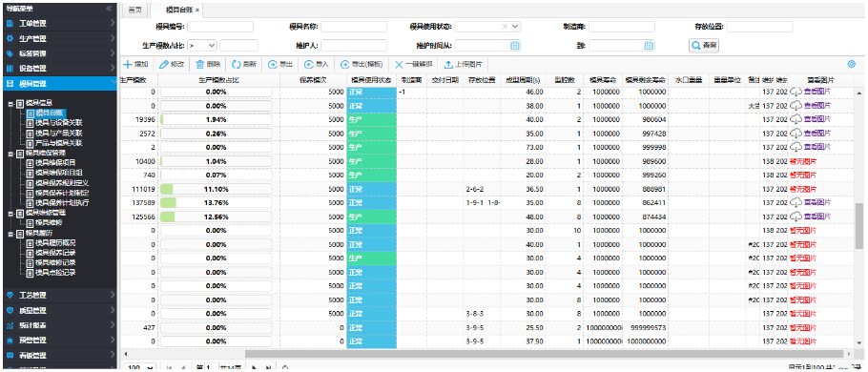Click 查看图片 link in row with 980604
Viewport: 868px width, 372px height.
(817, 119)
